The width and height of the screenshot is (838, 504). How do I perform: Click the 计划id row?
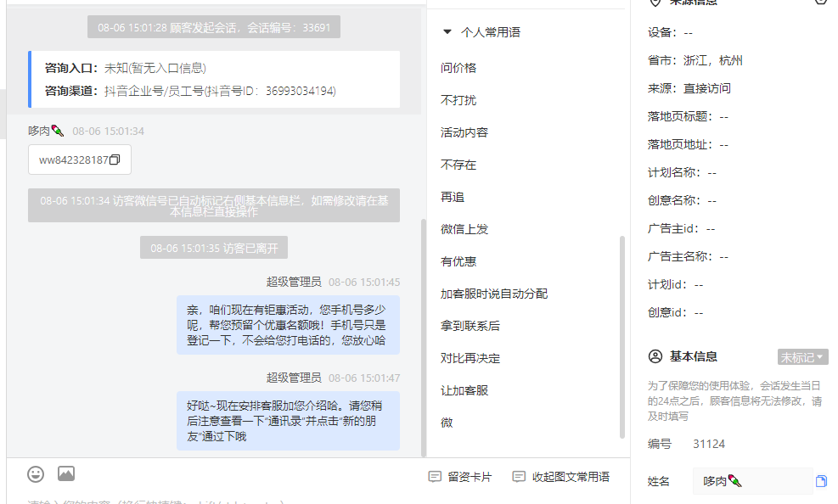676,284
